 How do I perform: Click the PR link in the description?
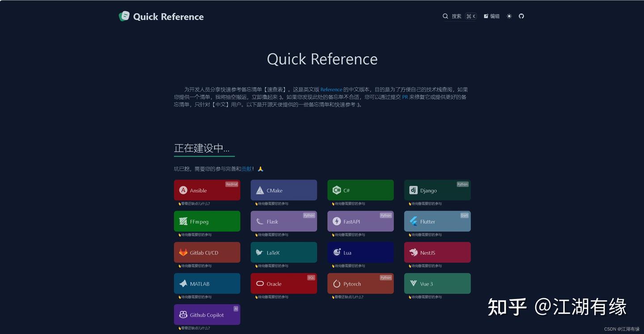point(405,97)
